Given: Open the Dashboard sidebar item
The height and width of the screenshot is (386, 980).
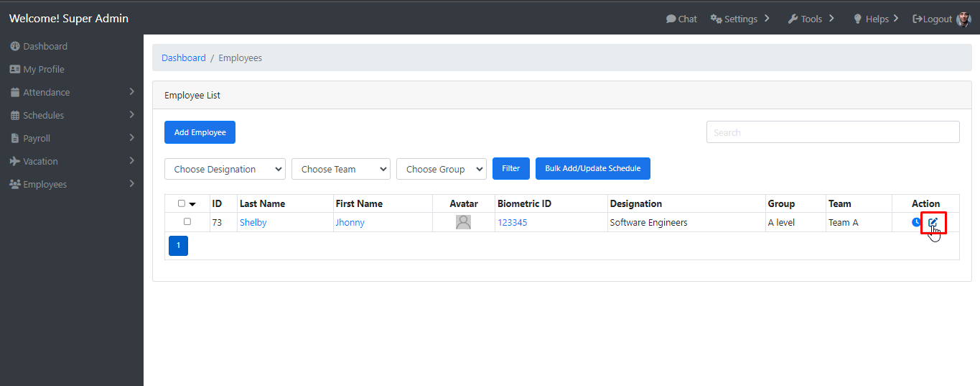Looking at the screenshot, I should [x=45, y=46].
